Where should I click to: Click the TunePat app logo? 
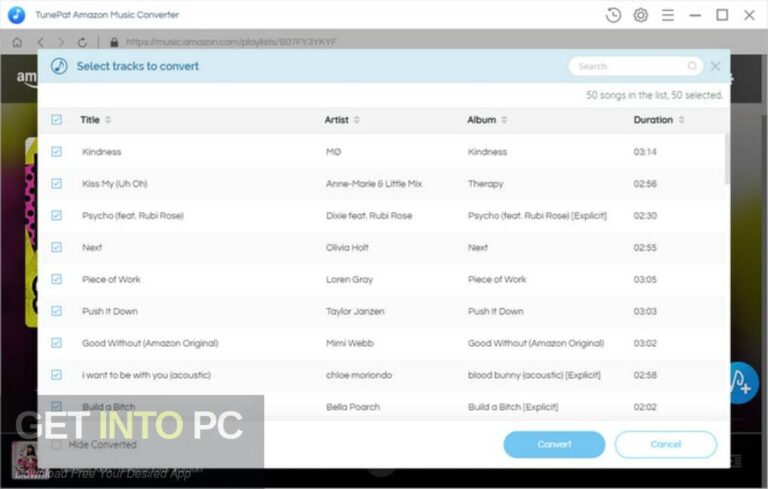coord(16,15)
